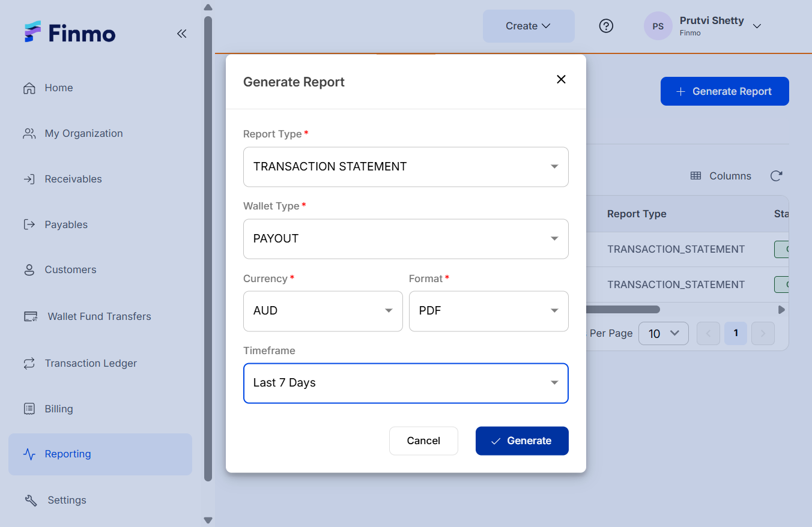Open Billing in sidebar

click(59, 409)
